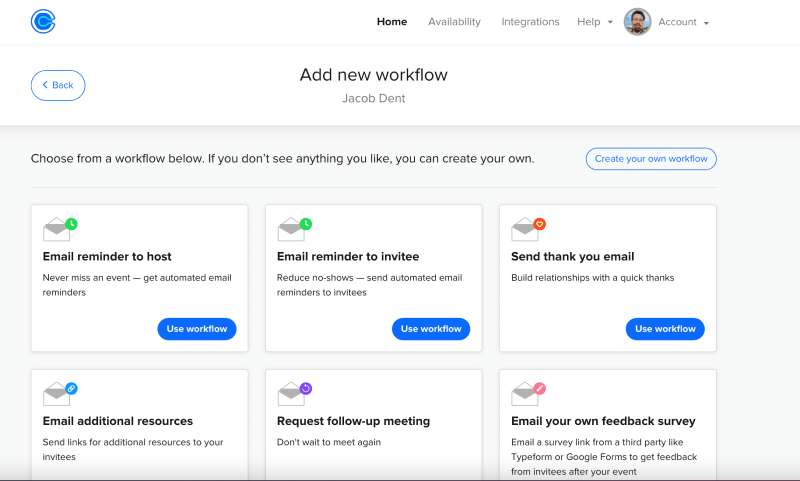The image size is (800, 481).
Task: Click the Send thank you email heart icon
Action: (539, 224)
